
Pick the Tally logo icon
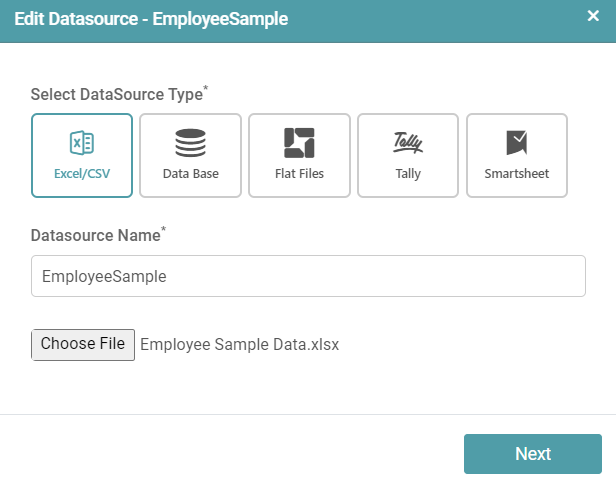[x=408, y=143]
